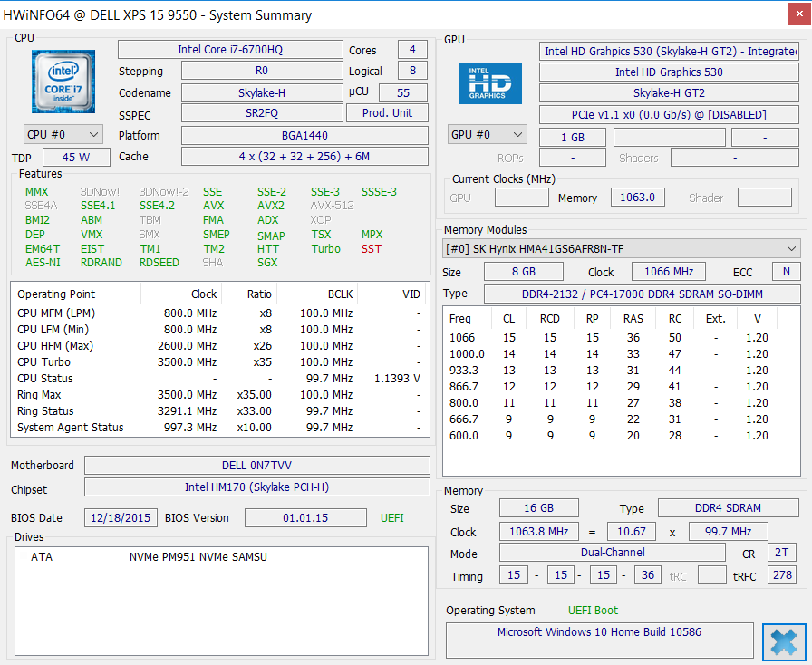
Task: Open the CPU #0 selector dropdown
Action: click(63, 134)
